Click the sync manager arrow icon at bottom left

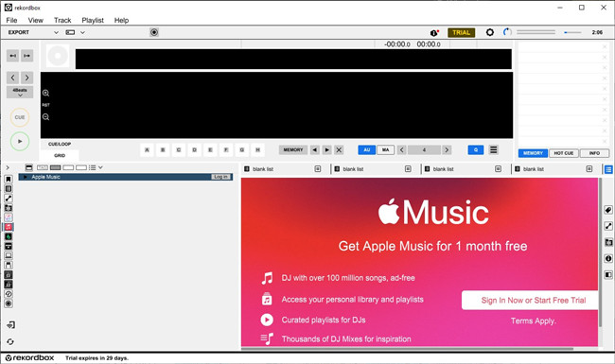[x=10, y=325]
